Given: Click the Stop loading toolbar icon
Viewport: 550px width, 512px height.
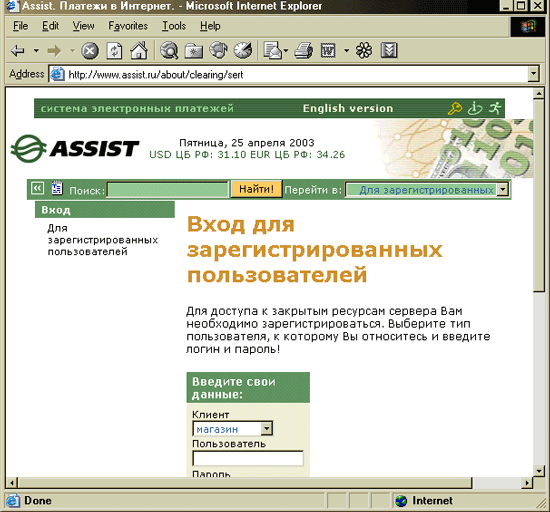Looking at the screenshot, I should 90,51.
